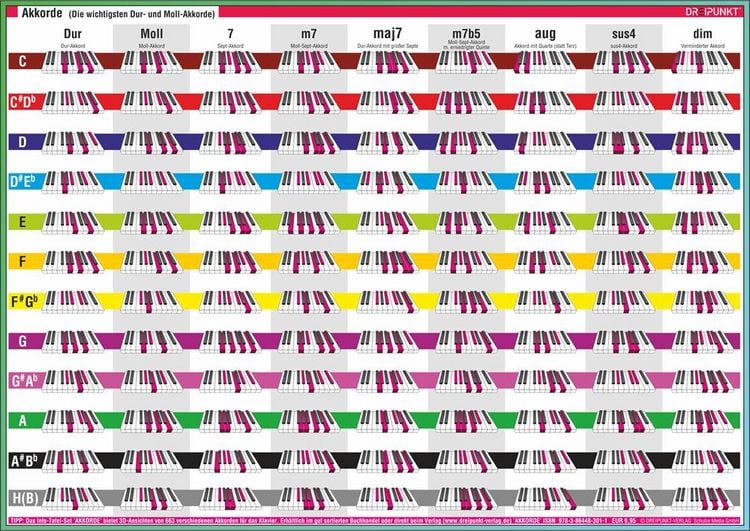Screen dimensions: 750x531
Task: Click the 'E' row label
Action: tap(22, 221)
